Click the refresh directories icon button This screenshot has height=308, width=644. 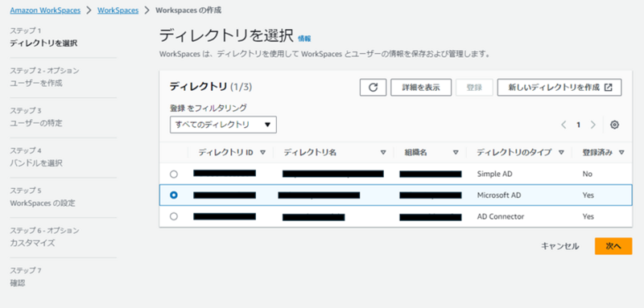click(x=373, y=88)
